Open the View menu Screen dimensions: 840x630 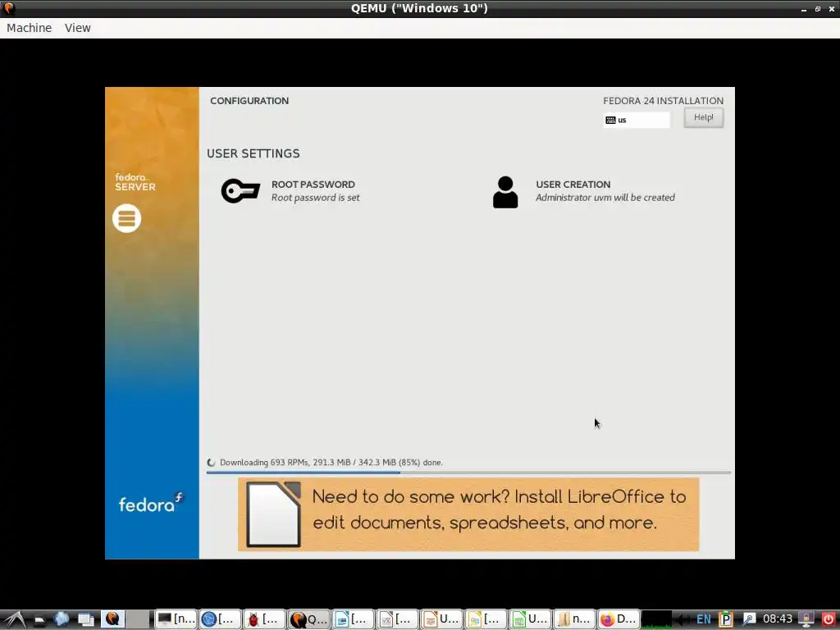click(x=78, y=28)
